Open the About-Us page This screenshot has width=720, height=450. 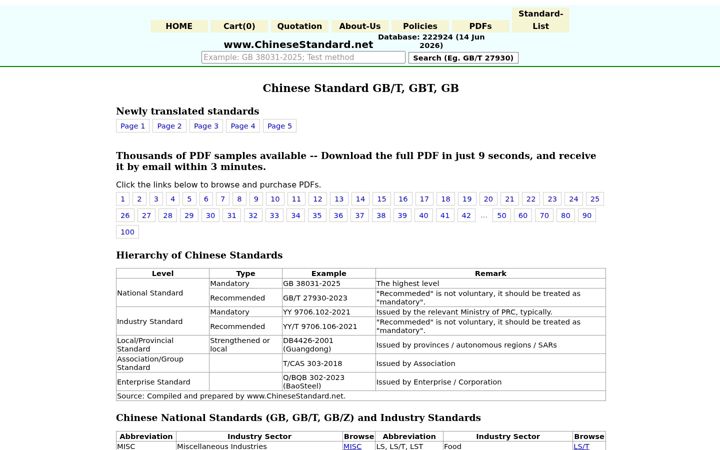point(360,26)
